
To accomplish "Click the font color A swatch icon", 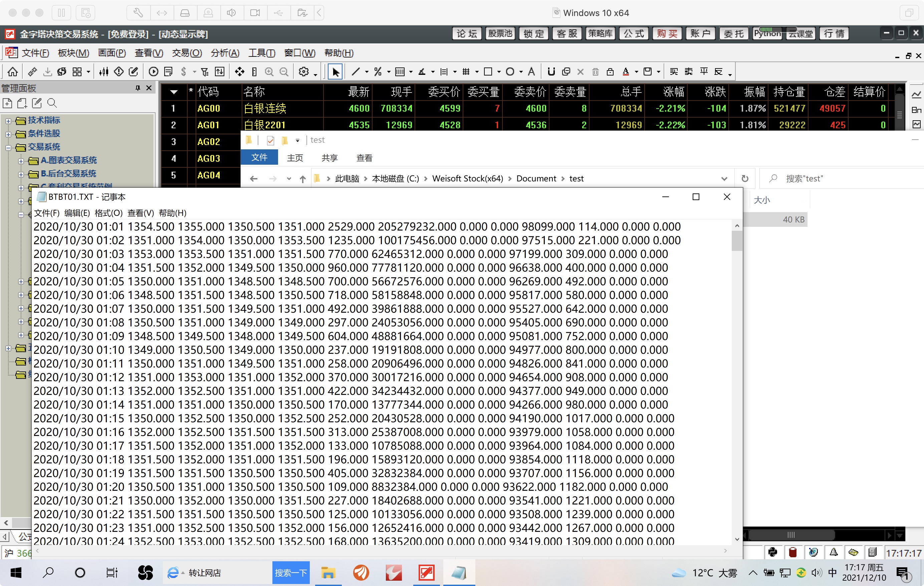I will pyautogui.click(x=626, y=71).
